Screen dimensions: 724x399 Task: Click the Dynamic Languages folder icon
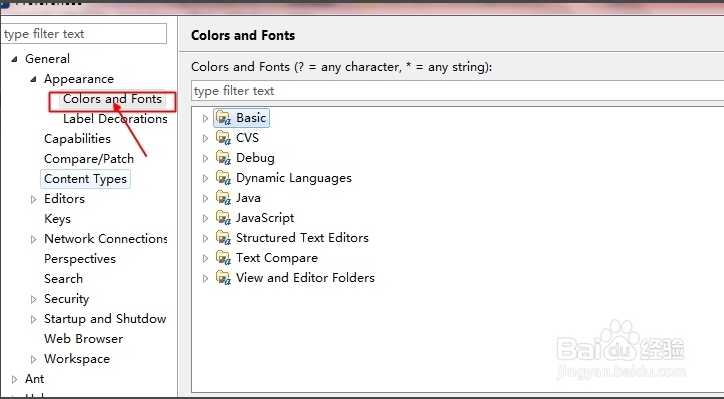(223, 178)
